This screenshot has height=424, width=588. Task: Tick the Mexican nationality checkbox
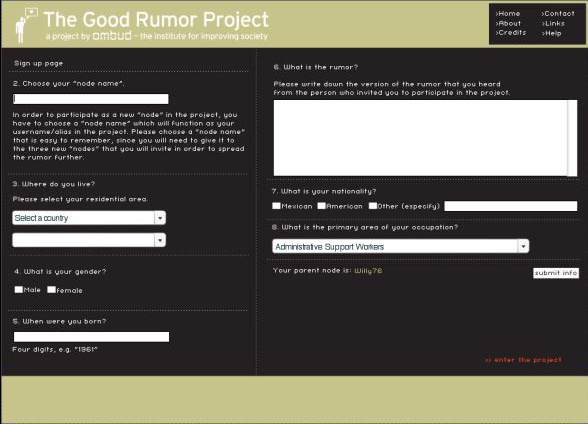click(x=276, y=205)
